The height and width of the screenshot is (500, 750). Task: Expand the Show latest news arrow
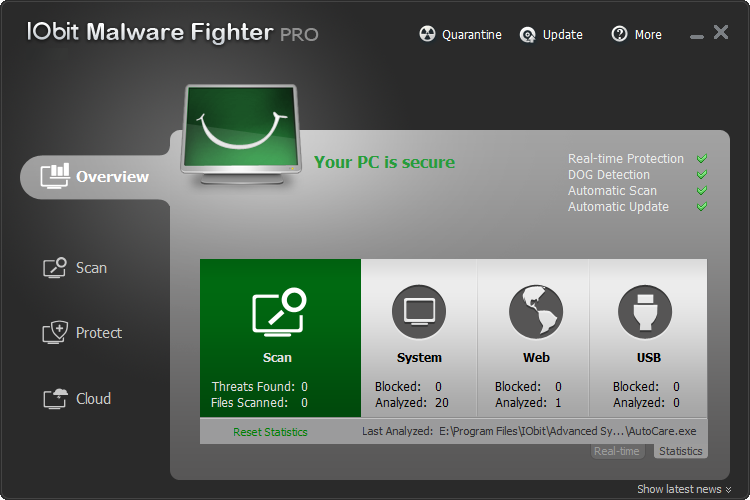pos(728,490)
